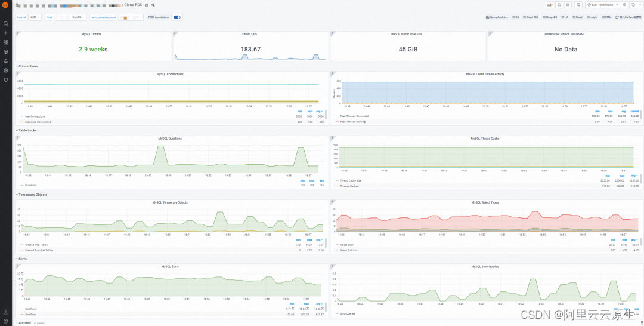
Task: Collapse the Connections row
Action: tap(27, 66)
